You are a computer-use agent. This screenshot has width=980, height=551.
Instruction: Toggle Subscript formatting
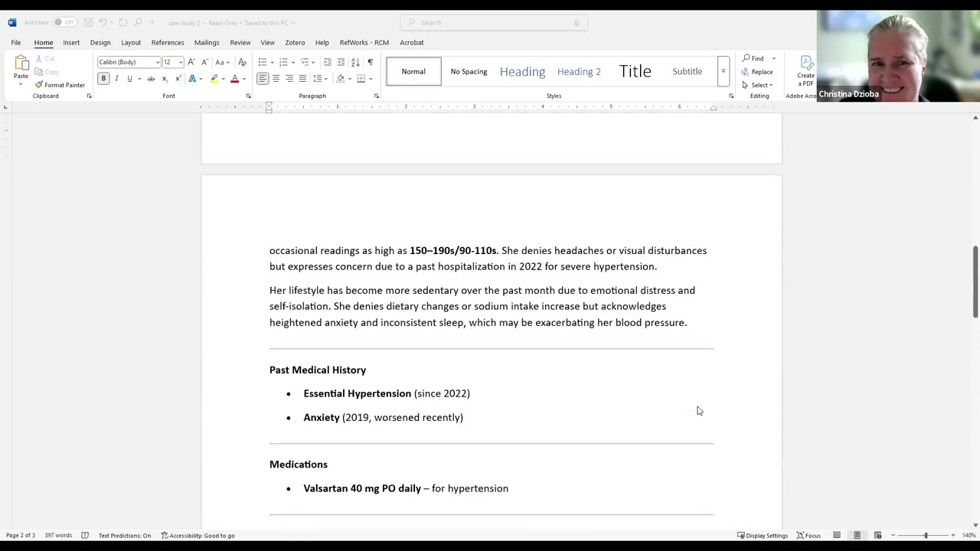[165, 79]
